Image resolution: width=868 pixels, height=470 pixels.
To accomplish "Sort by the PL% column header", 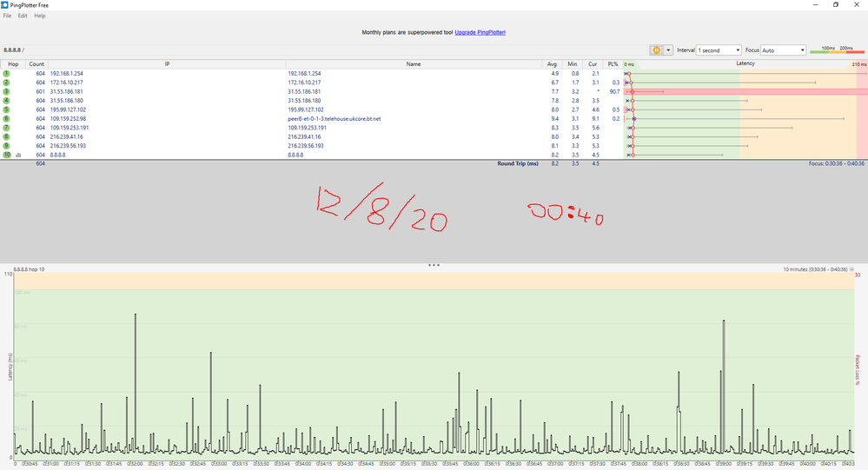I will [613, 63].
